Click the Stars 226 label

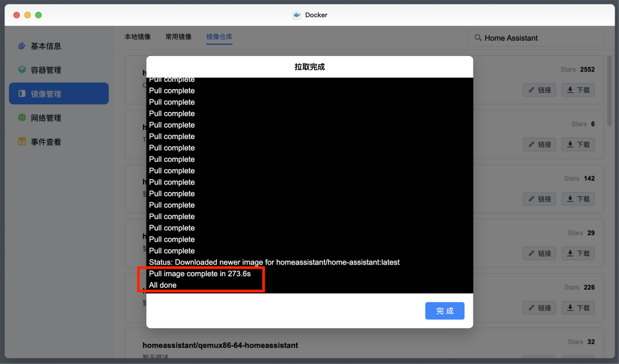[579, 287]
